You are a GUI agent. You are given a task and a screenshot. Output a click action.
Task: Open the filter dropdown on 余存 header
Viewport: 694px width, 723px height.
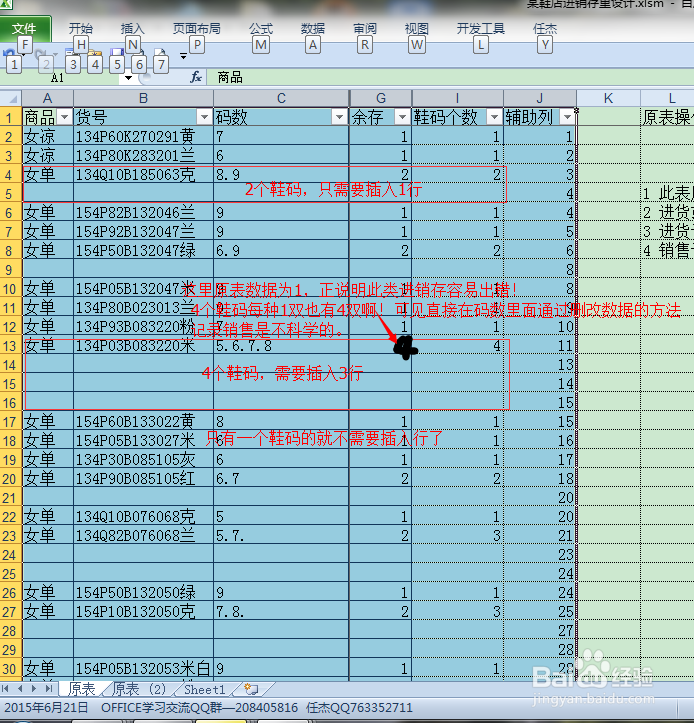pyautogui.click(x=402, y=118)
